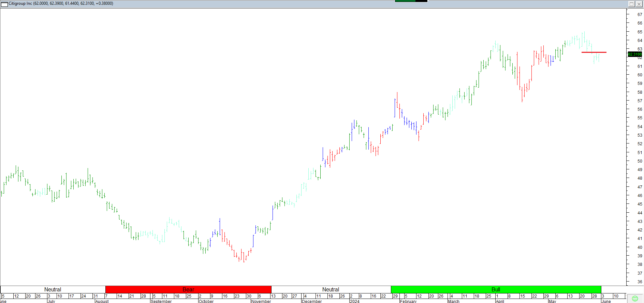This screenshot has height=303, width=644.
Task: Click the August month label
Action: (102, 301)
